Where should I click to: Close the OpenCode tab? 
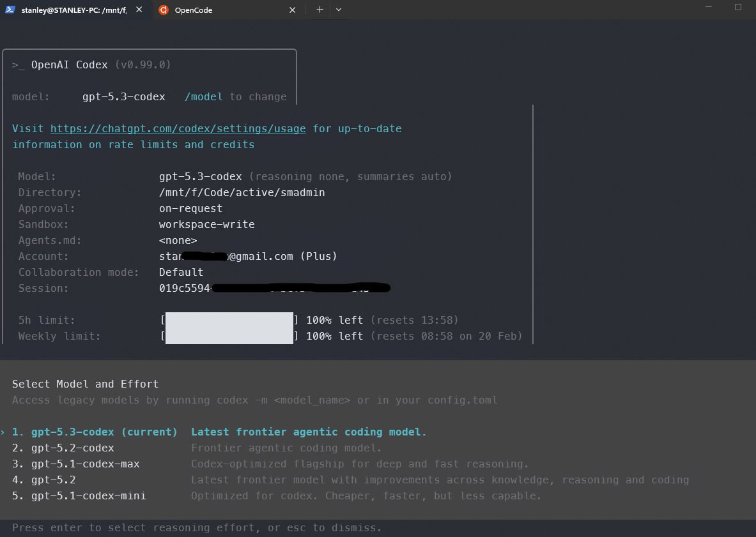(293, 10)
